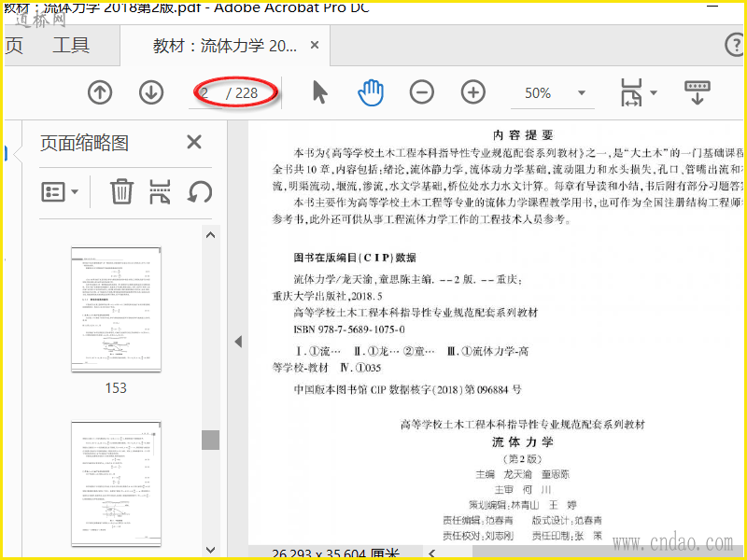Viewport: 747px width, 560px height.
Task: Select the thumbnail below page 153
Action: [x=116, y=483]
